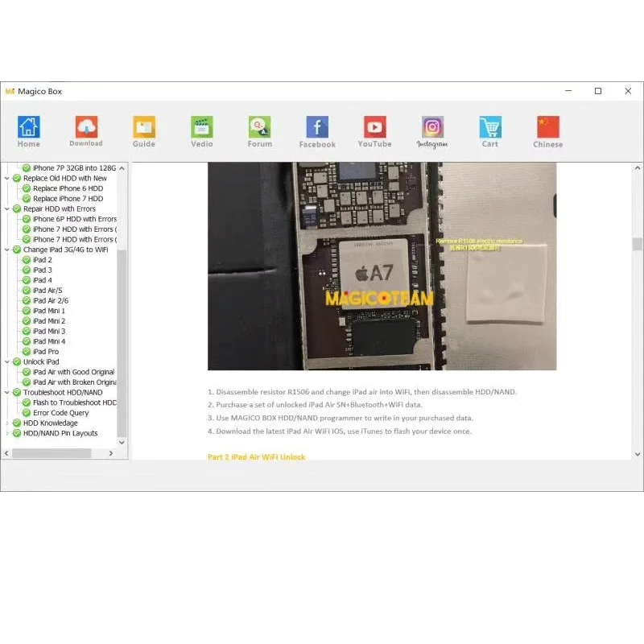Viewport: 644px width, 644px height.
Task: Open the iPad Mini 2 guide
Action: click(49, 321)
